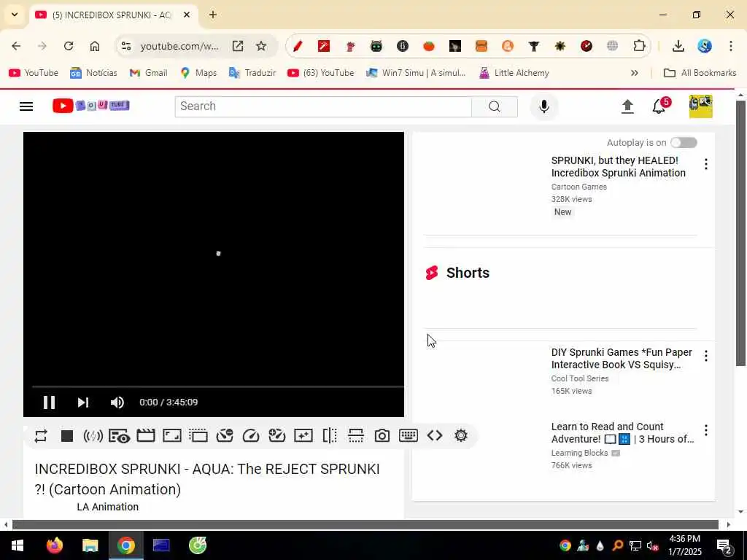Click the stop square button under the player

(67, 436)
